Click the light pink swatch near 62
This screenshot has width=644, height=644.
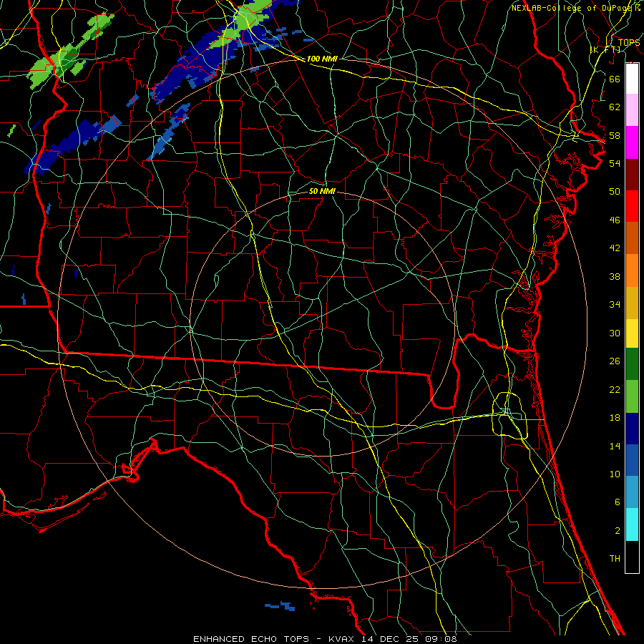tap(632, 110)
